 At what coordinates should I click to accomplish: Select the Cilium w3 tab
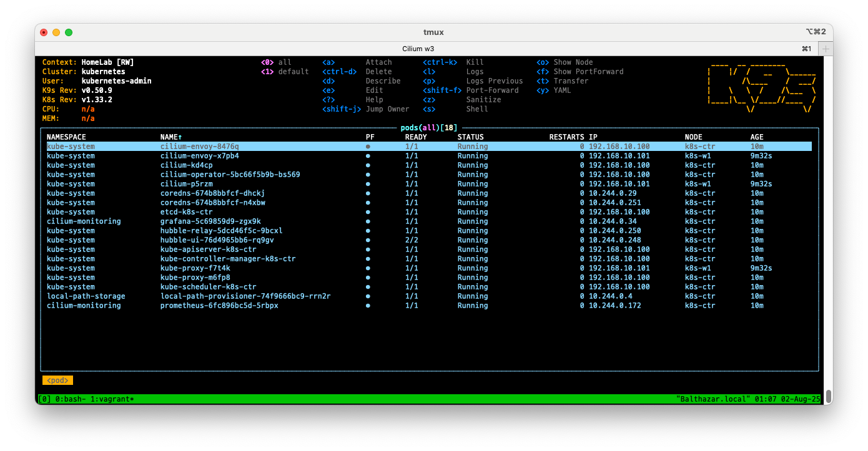418,49
